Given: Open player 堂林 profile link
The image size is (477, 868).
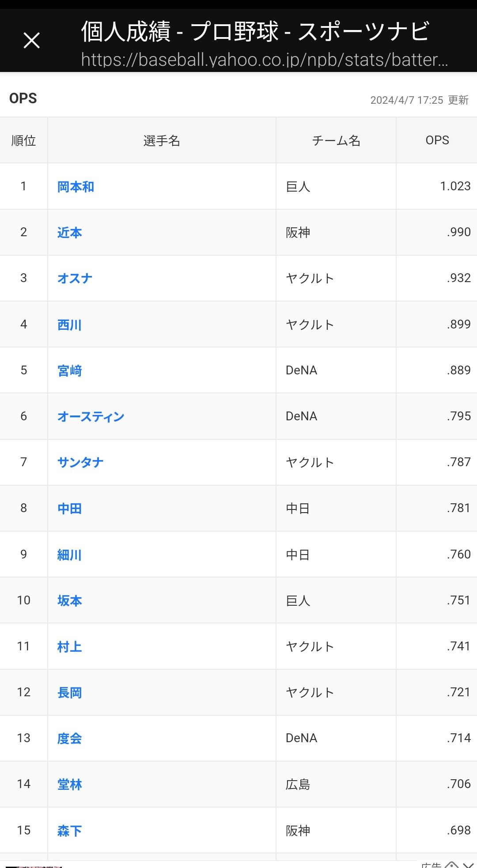Looking at the screenshot, I should [x=69, y=785].
